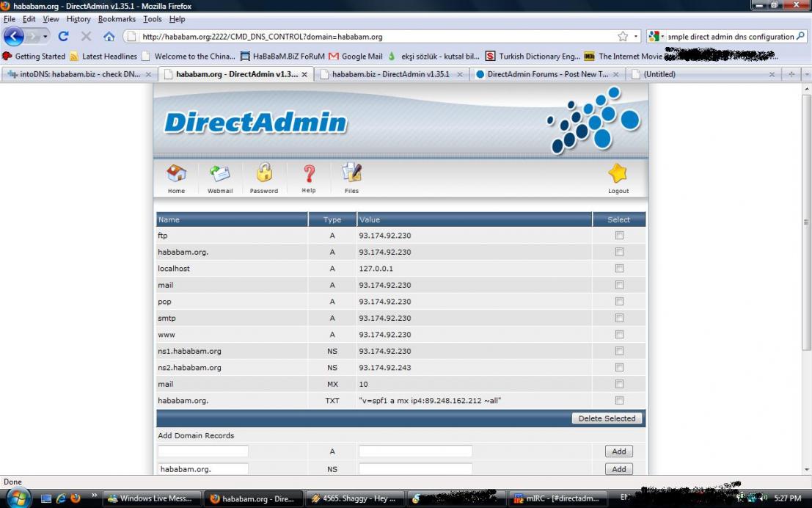
Task: Open the History menu
Action: (x=78, y=18)
